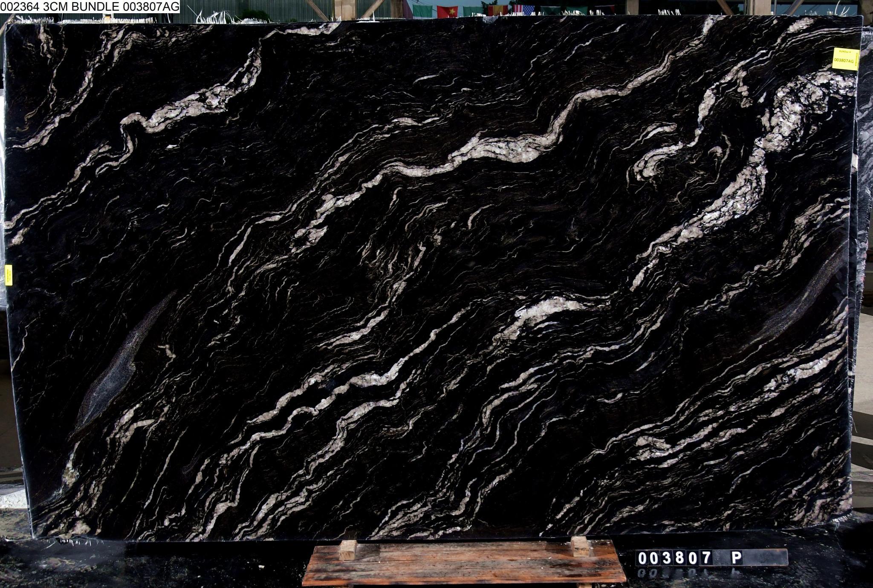
Task: Click bright white blotch vein right of center
Action: coord(546,309)
